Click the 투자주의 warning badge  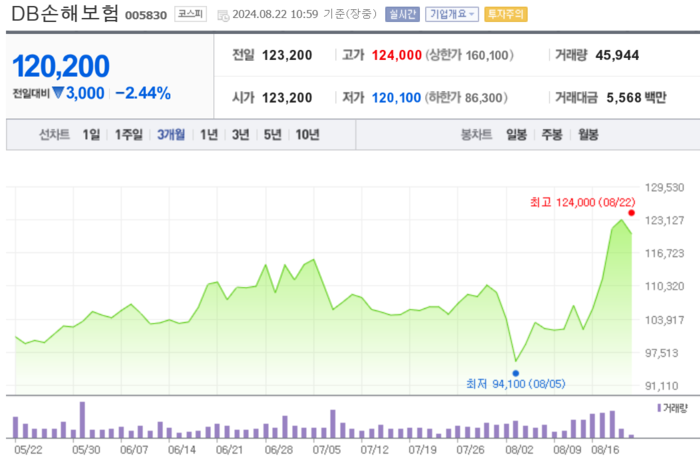[x=505, y=14]
